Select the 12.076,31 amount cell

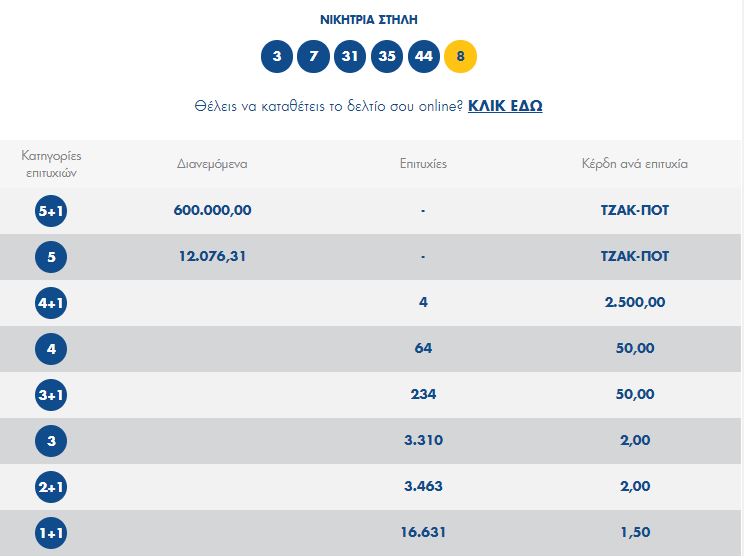click(212, 256)
